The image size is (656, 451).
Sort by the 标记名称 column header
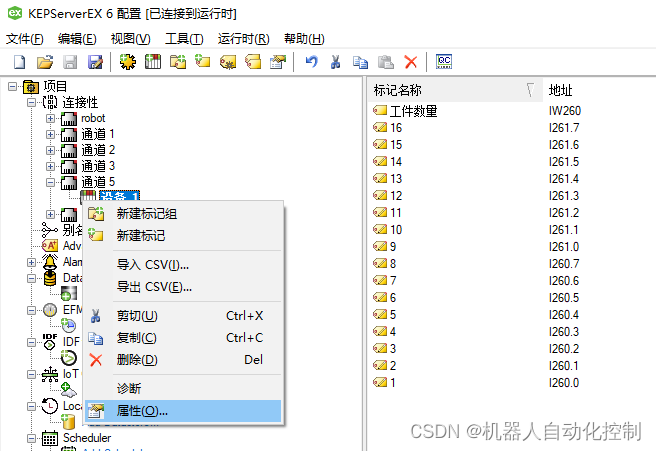click(455, 90)
